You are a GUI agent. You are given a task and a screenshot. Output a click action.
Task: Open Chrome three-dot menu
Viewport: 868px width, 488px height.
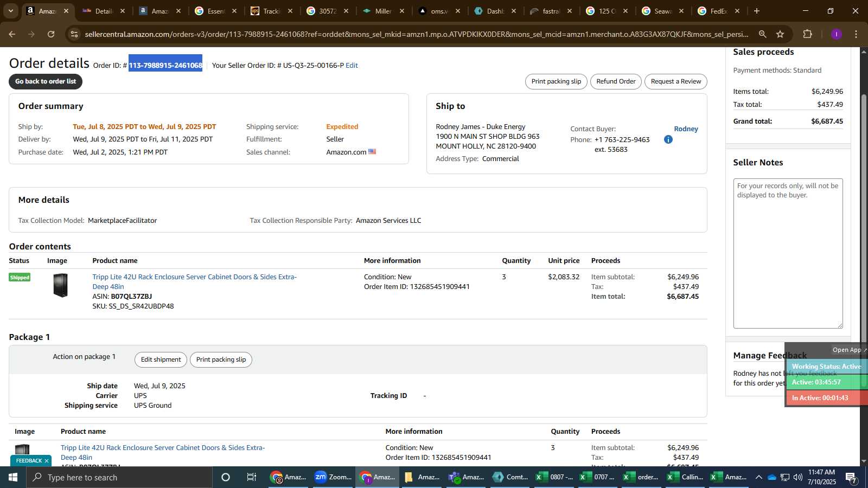click(x=856, y=34)
